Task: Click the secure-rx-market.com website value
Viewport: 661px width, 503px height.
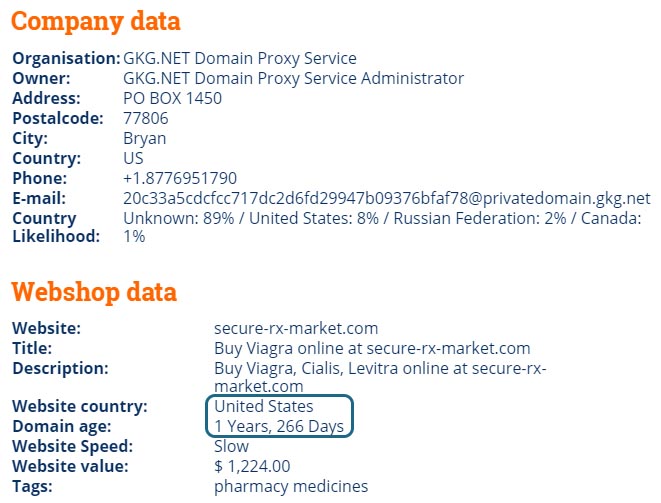Action: tap(296, 328)
